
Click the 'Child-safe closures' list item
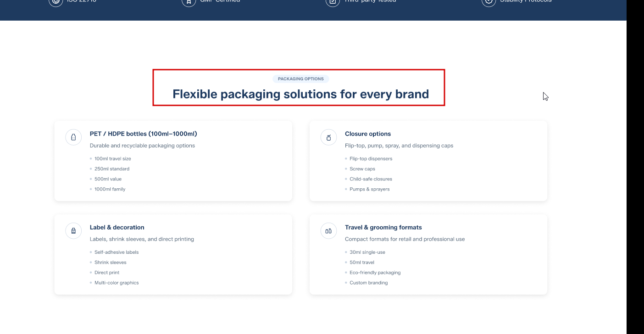click(x=371, y=179)
